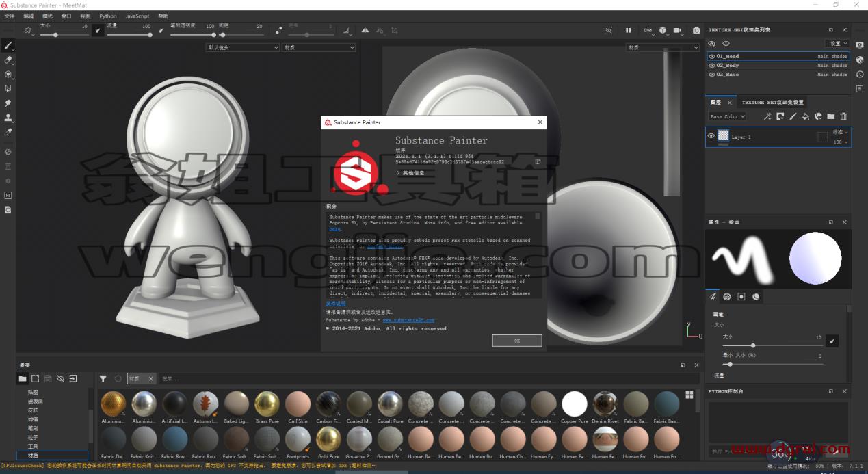Image resolution: width=868 pixels, height=474 pixels.
Task: Open the 编辑 menu
Action: coord(28,16)
